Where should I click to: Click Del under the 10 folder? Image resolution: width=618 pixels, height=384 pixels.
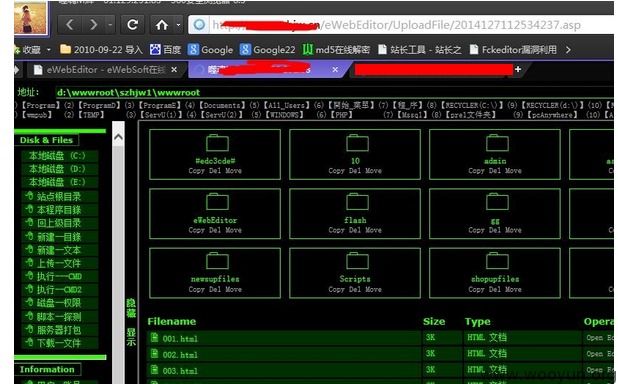355,171
